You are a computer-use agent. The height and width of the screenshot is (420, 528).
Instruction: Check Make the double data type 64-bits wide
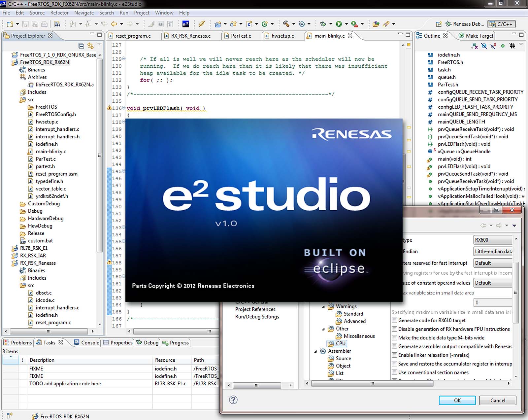point(394,337)
